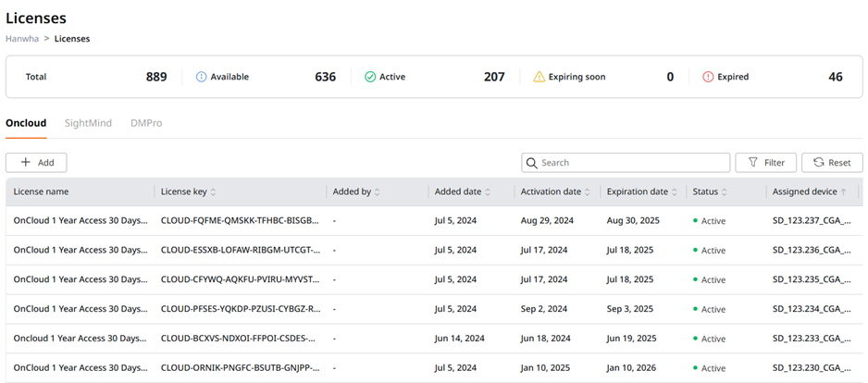Click license name in CLOUD-BCXVS row
868x383 pixels.
coord(81,339)
